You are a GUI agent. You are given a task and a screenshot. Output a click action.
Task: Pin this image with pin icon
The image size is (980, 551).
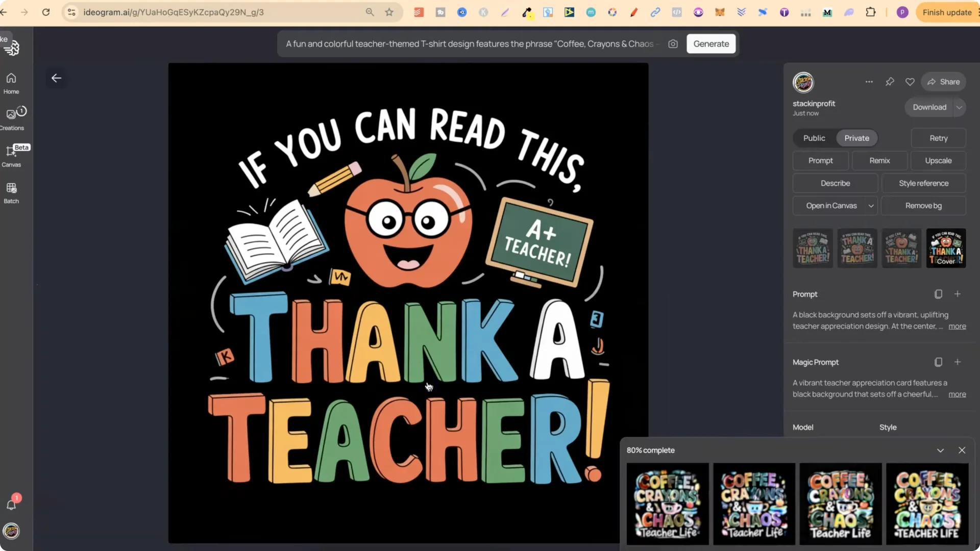(890, 82)
